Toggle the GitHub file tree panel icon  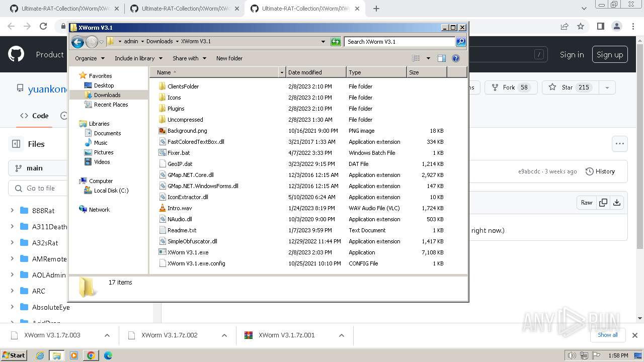click(x=16, y=144)
